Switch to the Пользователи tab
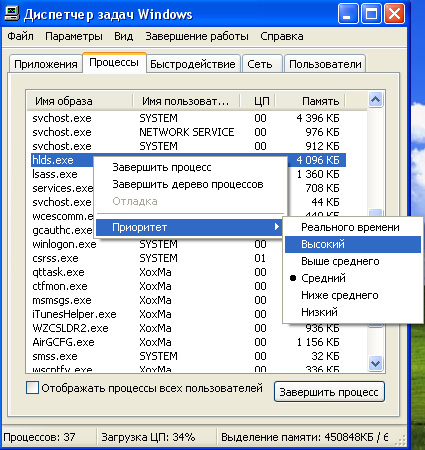425x450 pixels. (x=325, y=64)
